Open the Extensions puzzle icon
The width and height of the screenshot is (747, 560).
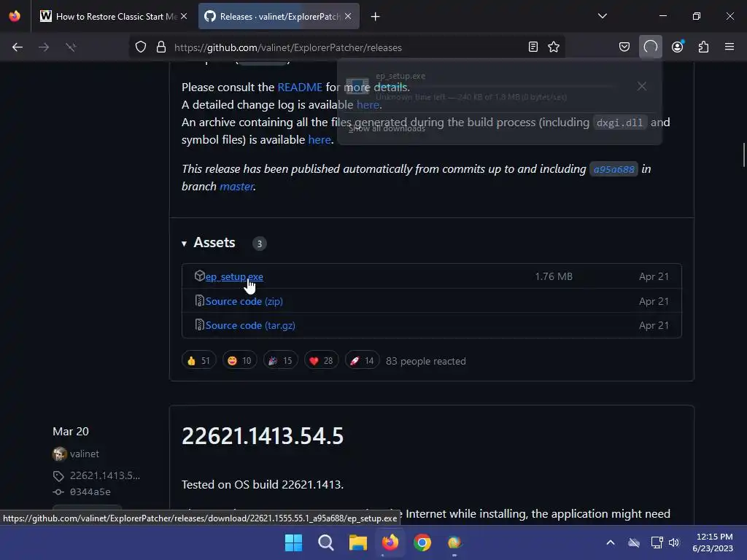[703, 47]
